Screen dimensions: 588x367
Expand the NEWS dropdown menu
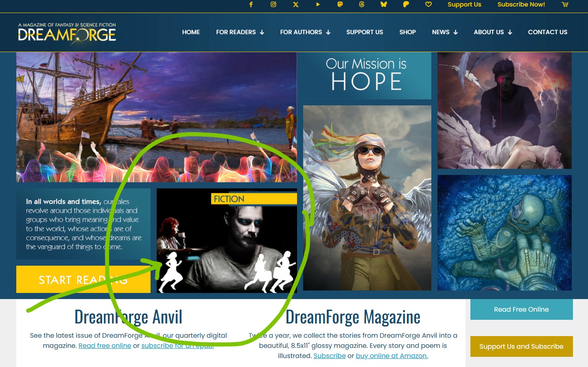[445, 32]
